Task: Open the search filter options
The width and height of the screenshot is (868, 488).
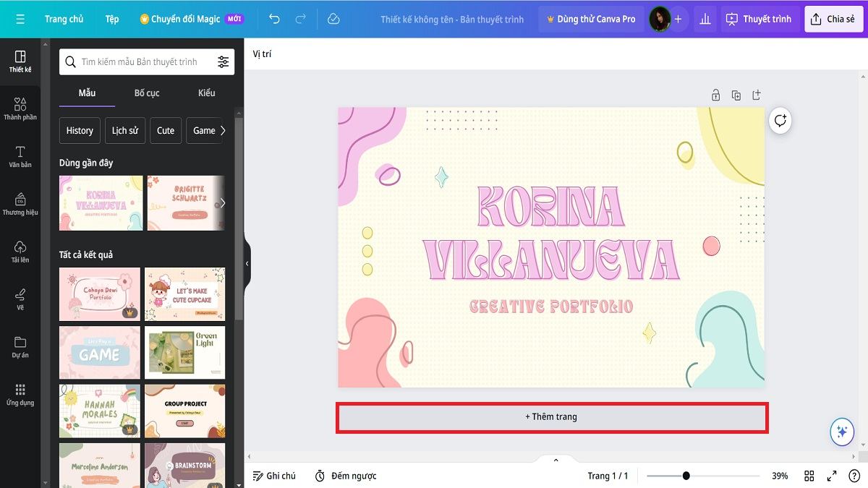Action: [x=223, y=62]
